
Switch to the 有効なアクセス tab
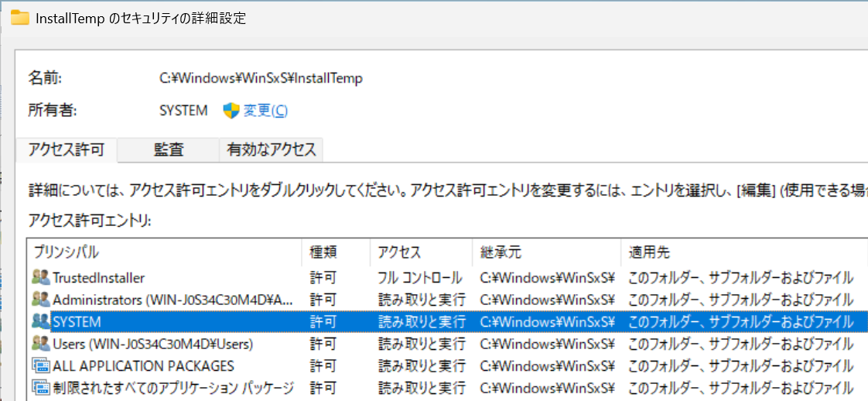point(272,149)
